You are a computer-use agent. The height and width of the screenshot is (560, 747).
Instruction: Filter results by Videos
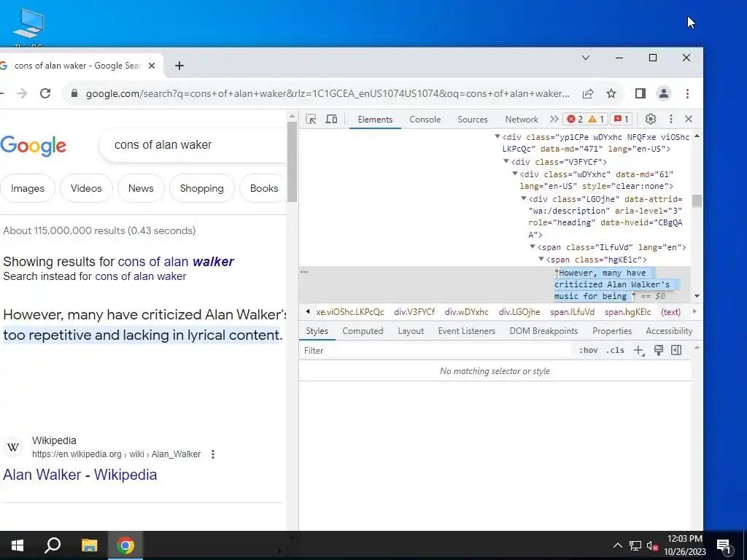coord(86,188)
